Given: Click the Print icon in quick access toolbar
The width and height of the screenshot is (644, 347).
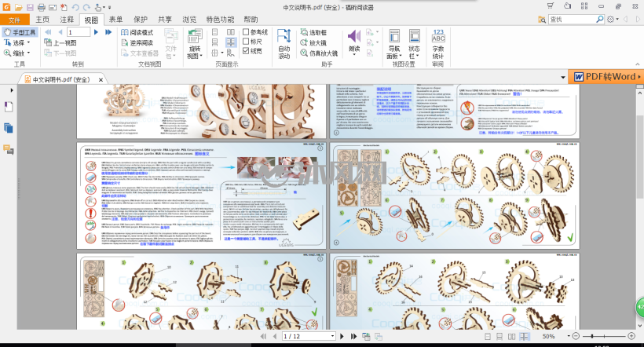Looking at the screenshot, I should [41, 7].
